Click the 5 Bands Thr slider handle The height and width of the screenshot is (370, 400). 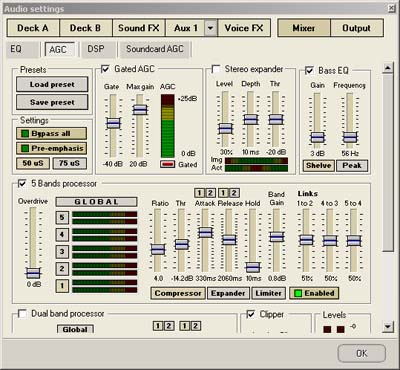tap(182, 244)
